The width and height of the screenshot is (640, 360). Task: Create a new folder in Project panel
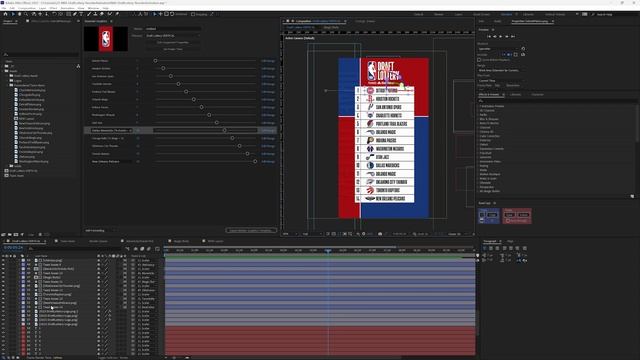click(x=10, y=235)
